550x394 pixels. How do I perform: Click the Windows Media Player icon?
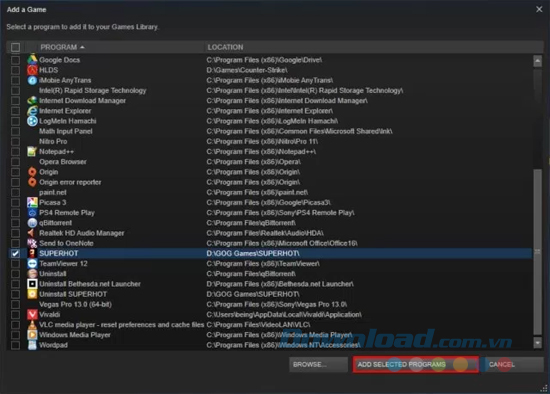click(32, 335)
